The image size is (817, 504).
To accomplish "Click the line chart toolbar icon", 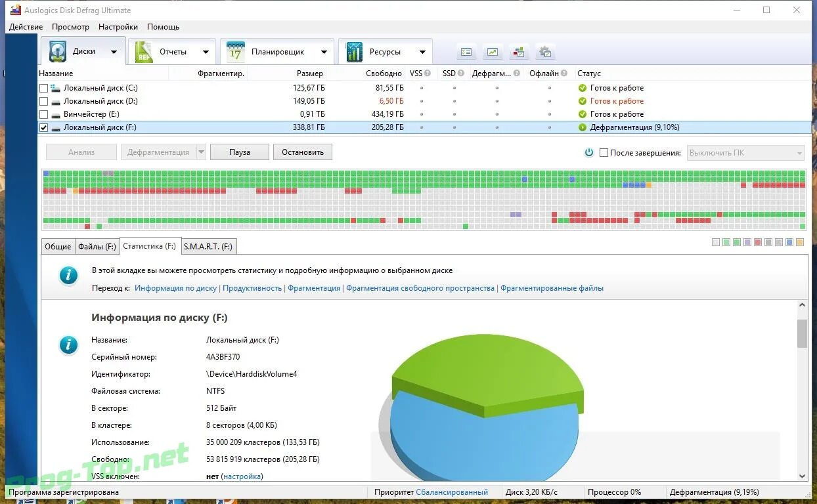I will tap(493, 52).
